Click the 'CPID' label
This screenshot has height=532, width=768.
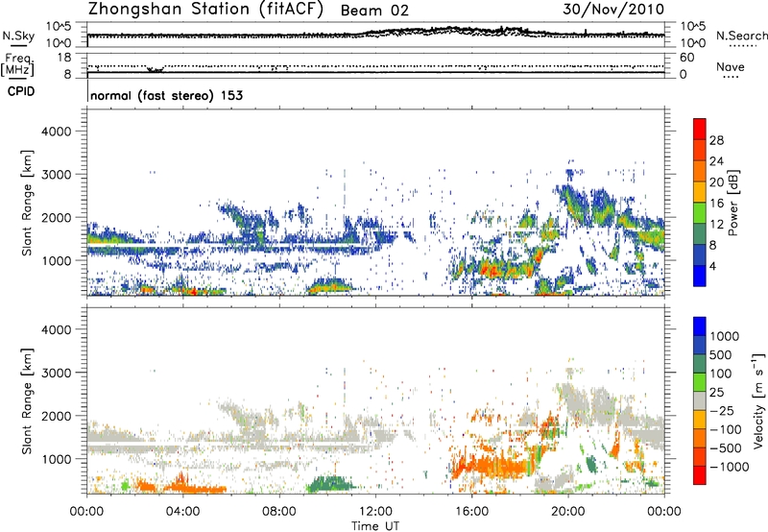coord(21,91)
